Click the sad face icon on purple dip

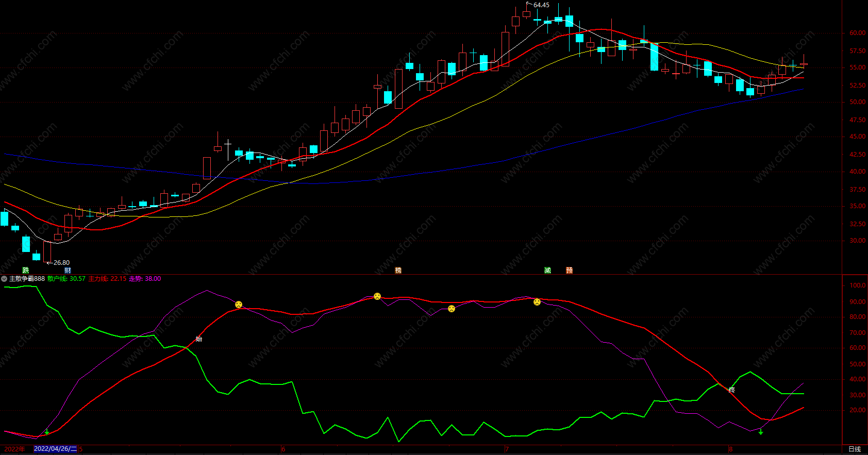(452, 309)
